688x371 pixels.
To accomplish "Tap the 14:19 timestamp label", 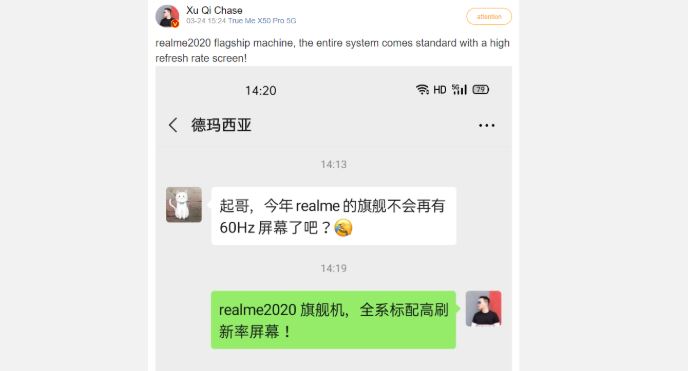I will click(x=333, y=268).
